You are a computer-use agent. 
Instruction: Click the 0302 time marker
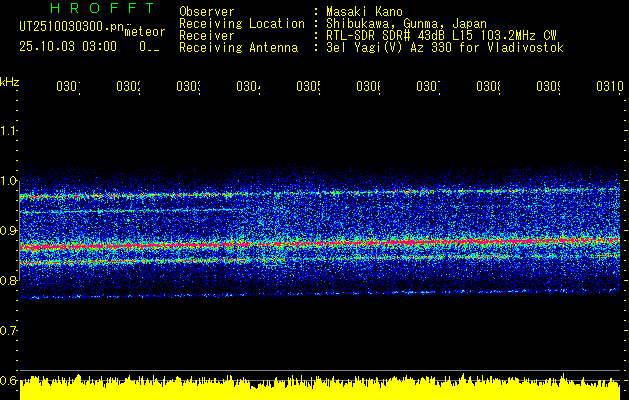(x=128, y=86)
